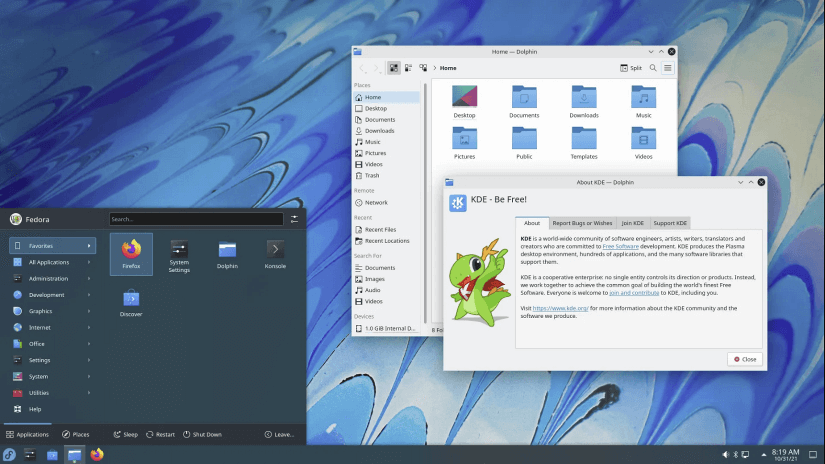Open the Downloads folder icon in Dolphin file view

click(584, 102)
